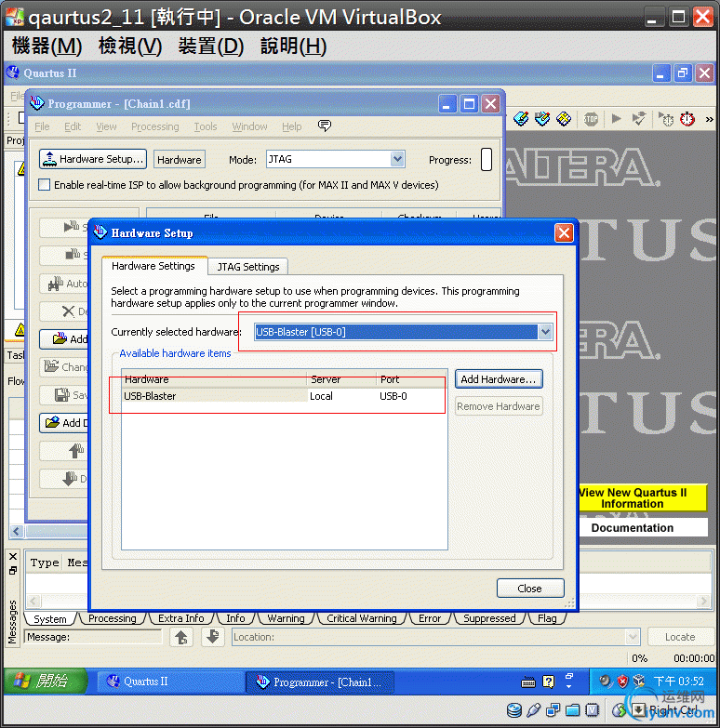Click next message down-arrow icon

(x=213, y=637)
